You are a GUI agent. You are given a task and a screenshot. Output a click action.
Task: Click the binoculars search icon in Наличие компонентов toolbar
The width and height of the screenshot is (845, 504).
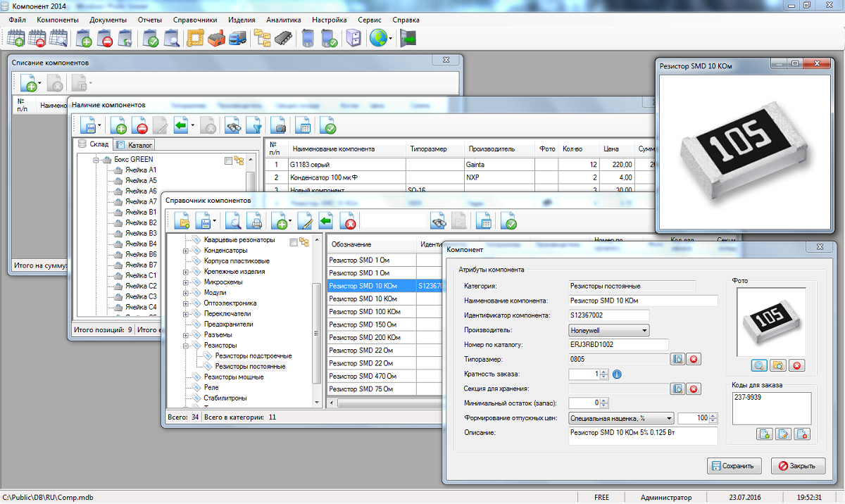(x=232, y=127)
